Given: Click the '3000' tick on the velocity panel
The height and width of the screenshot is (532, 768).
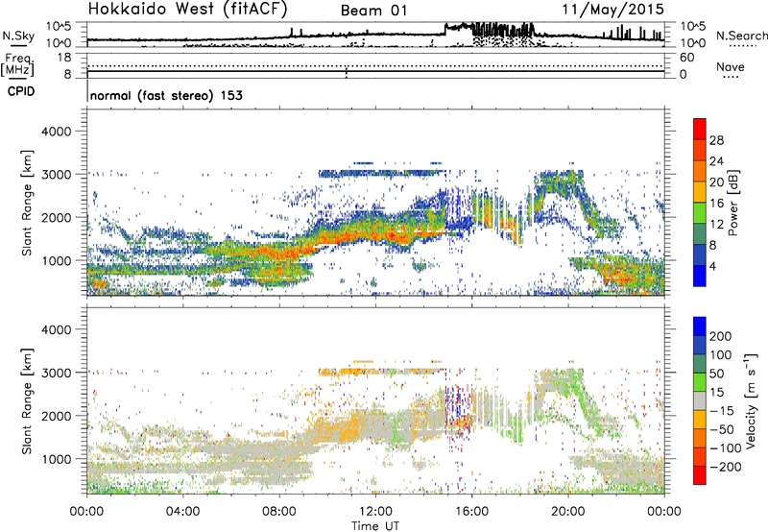Looking at the screenshot, I should click(56, 373).
